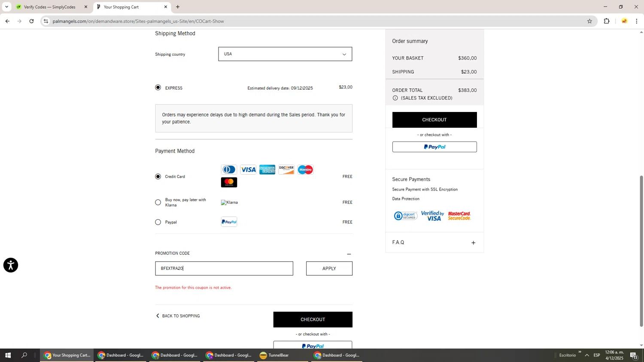Close the Verify Codes tab

pos(86,7)
